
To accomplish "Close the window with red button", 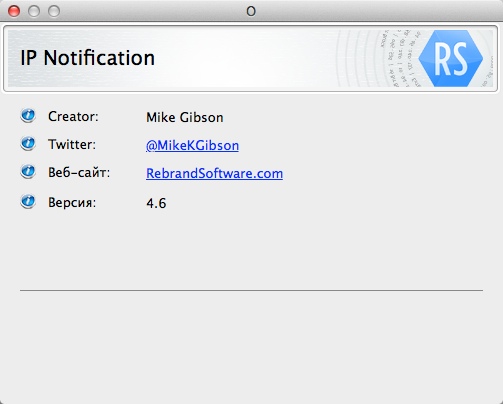I will pyautogui.click(x=14, y=11).
